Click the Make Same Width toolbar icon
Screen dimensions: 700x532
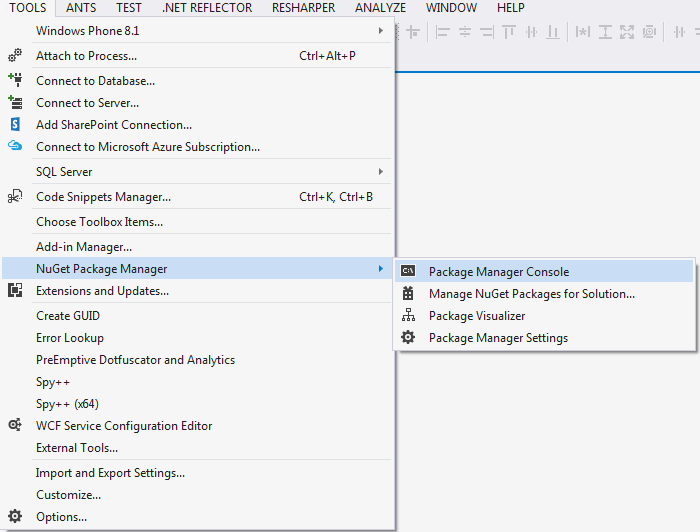pyautogui.click(x=583, y=32)
